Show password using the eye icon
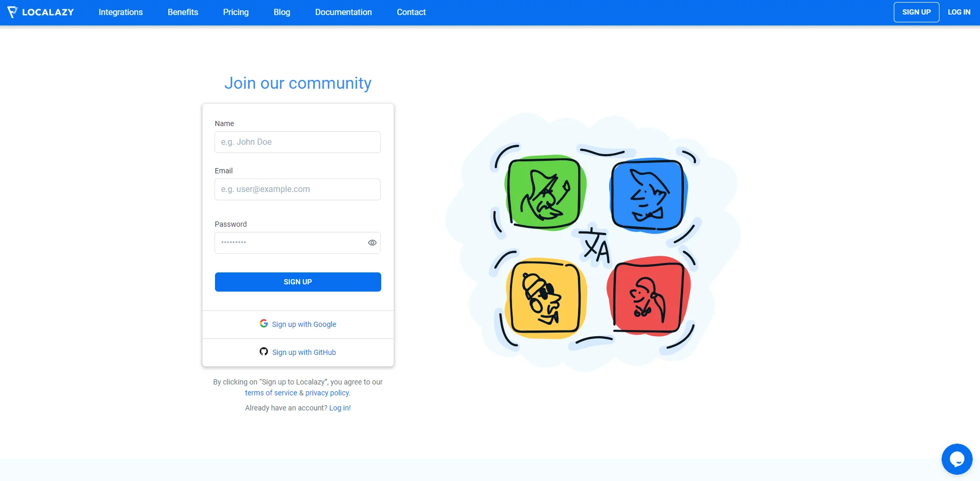 pos(372,243)
